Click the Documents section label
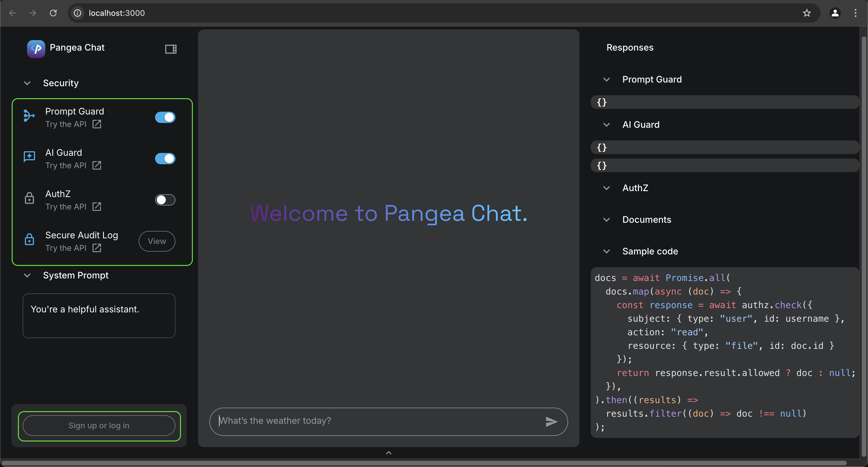The image size is (868, 467). click(x=647, y=220)
